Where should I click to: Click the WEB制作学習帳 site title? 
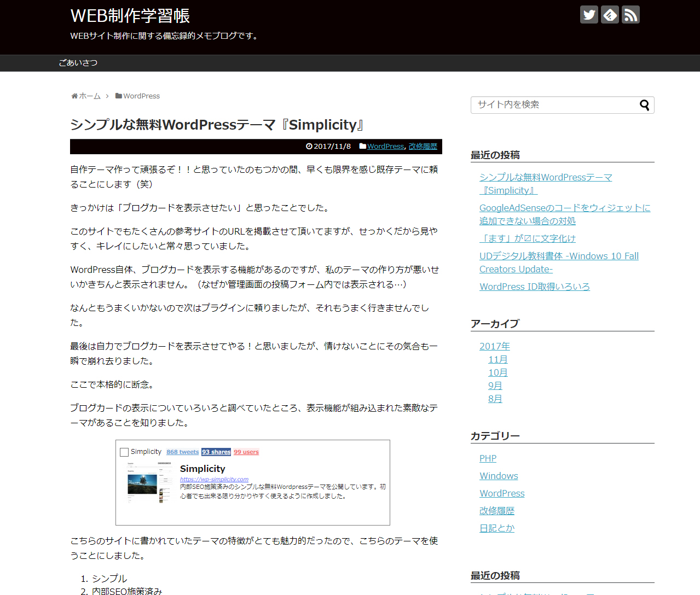pyautogui.click(x=130, y=16)
